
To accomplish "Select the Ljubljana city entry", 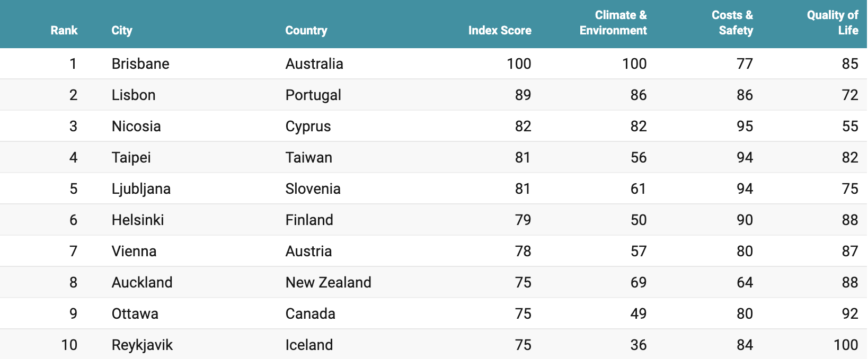I will pos(141,189).
